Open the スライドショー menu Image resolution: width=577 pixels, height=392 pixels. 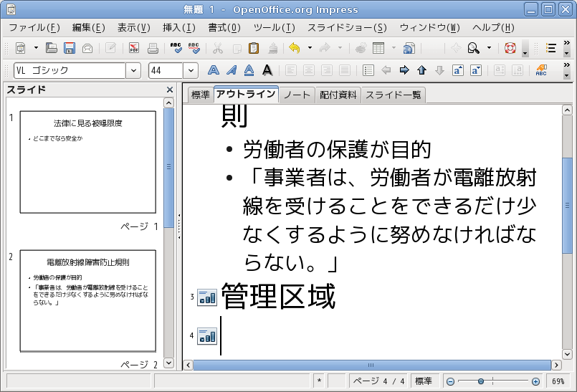point(347,28)
